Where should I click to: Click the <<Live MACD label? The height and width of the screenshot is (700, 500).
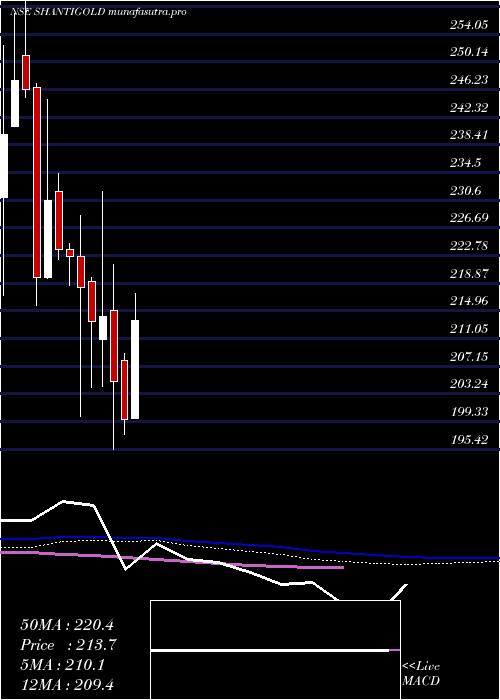(421, 674)
